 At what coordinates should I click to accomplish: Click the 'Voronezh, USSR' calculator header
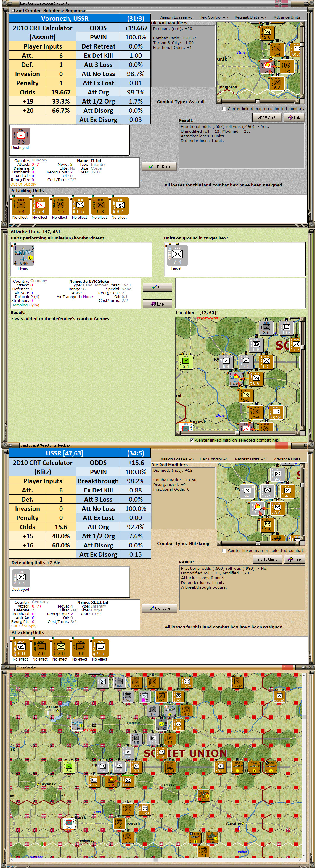65,19
